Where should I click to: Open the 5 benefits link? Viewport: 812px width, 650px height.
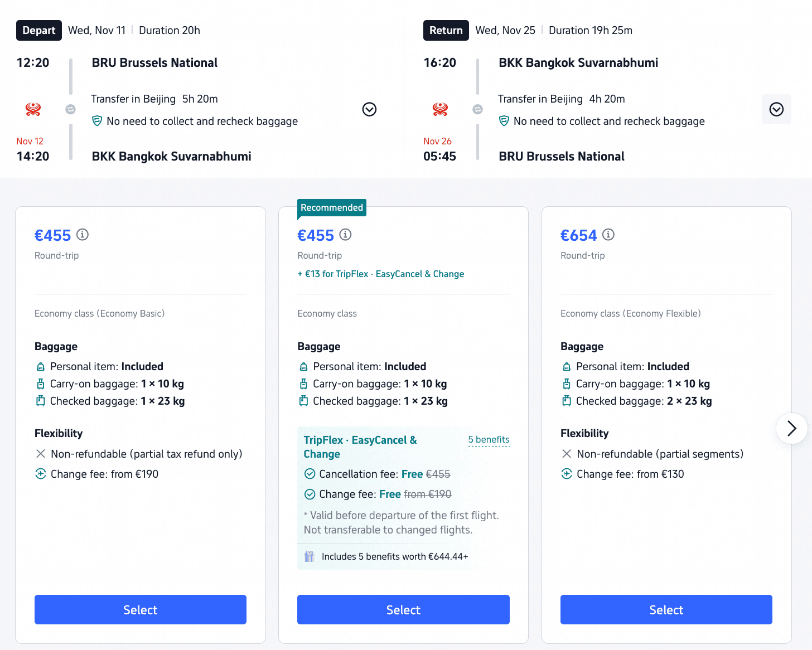coord(489,439)
